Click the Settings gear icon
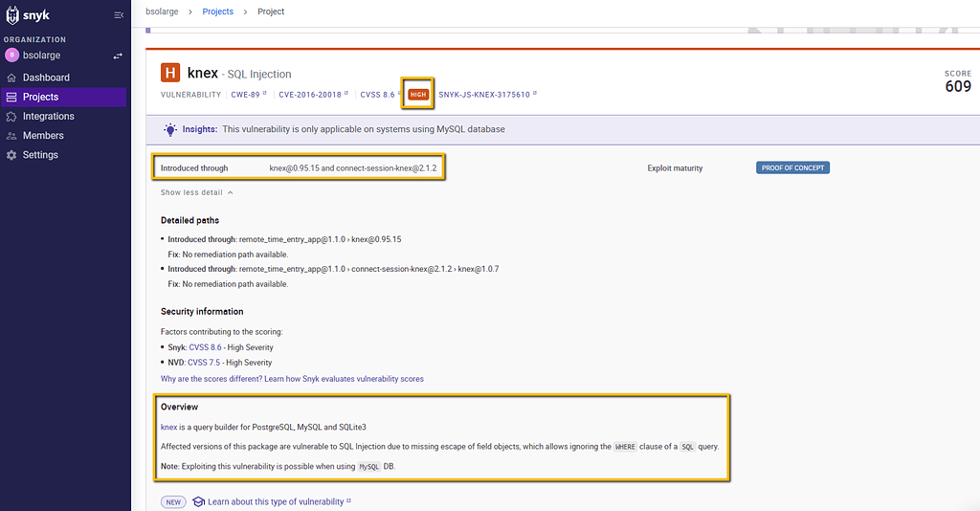Screen dimensions: 980x511 11,155
